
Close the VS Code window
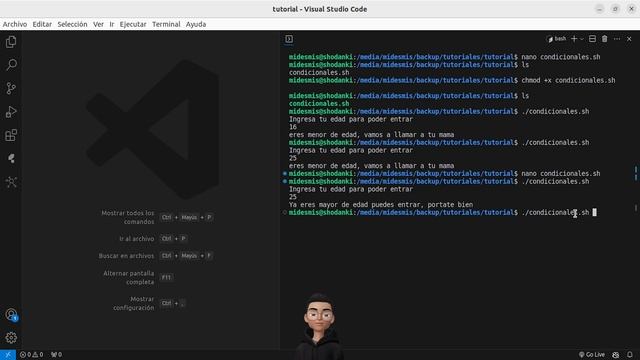click(x=631, y=9)
